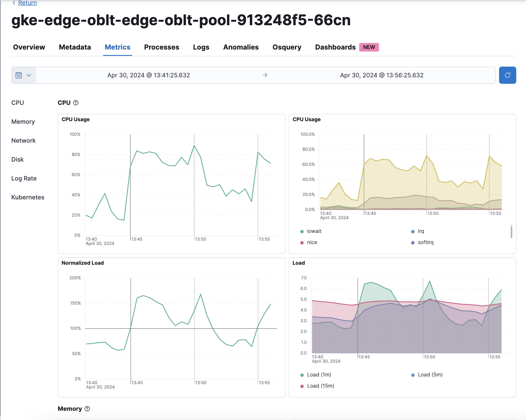Jump to CPU section in sidebar

(x=17, y=103)
